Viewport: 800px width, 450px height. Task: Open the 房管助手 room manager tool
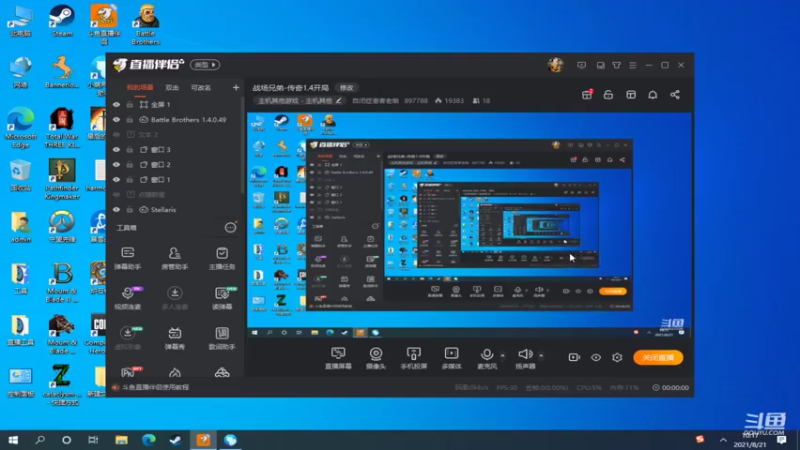pos(174,258)
